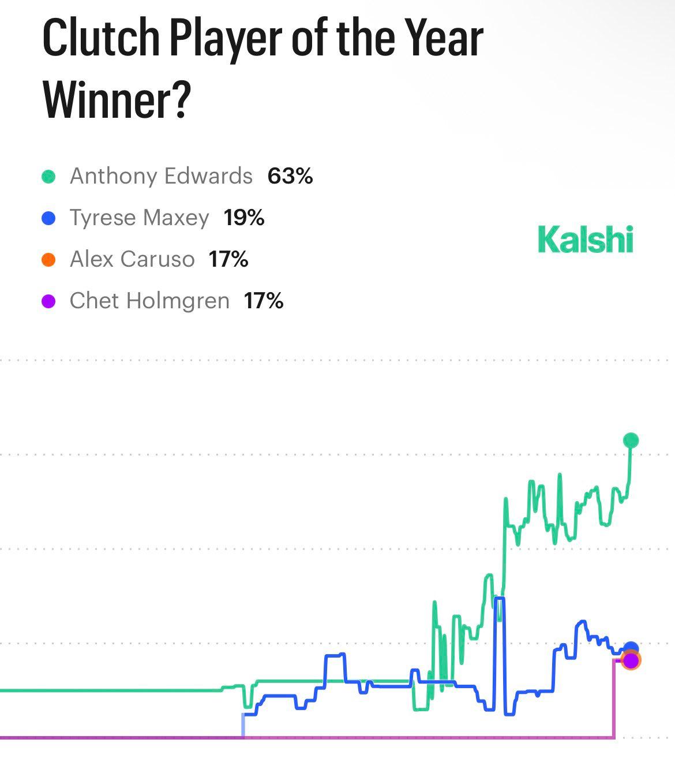
Task: Select the Alex Caruso legend name
Action: click(132, 259)
